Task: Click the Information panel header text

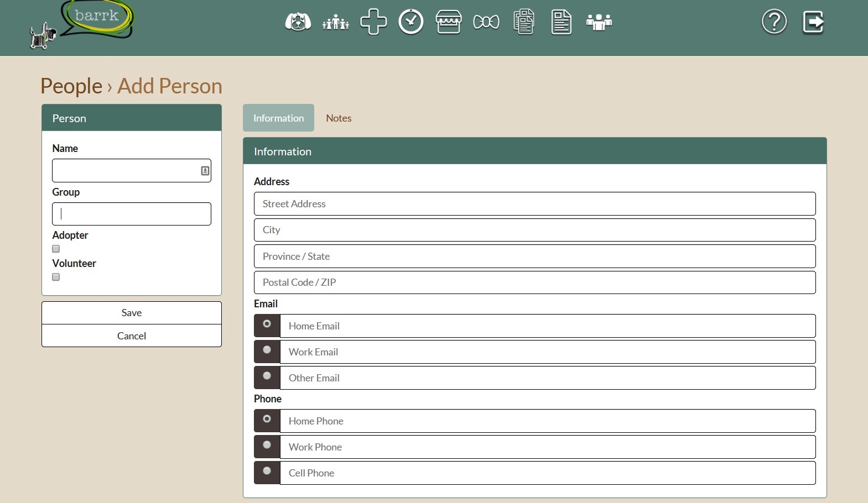Action: 283,151
